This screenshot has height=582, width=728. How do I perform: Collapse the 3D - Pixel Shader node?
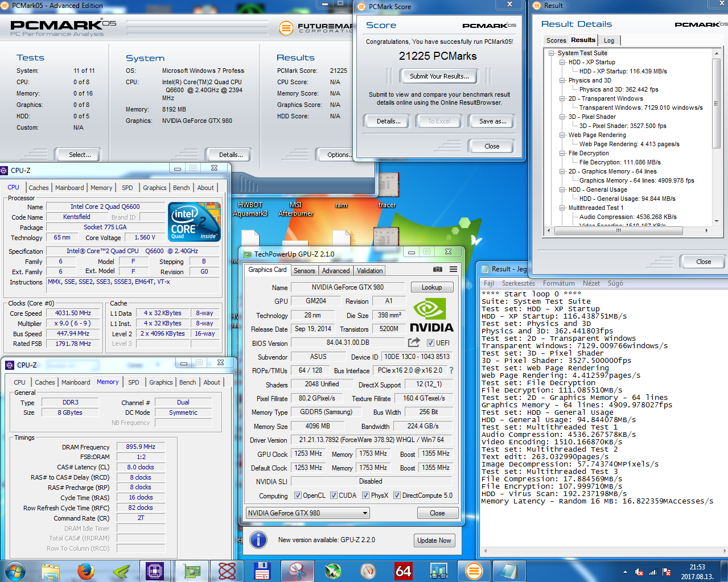click(562, 117)
